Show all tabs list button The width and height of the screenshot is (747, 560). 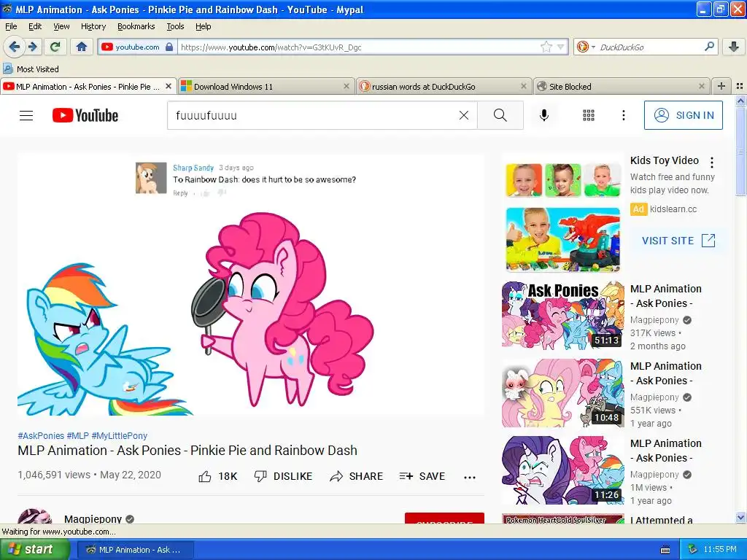[x=740, y=86]
